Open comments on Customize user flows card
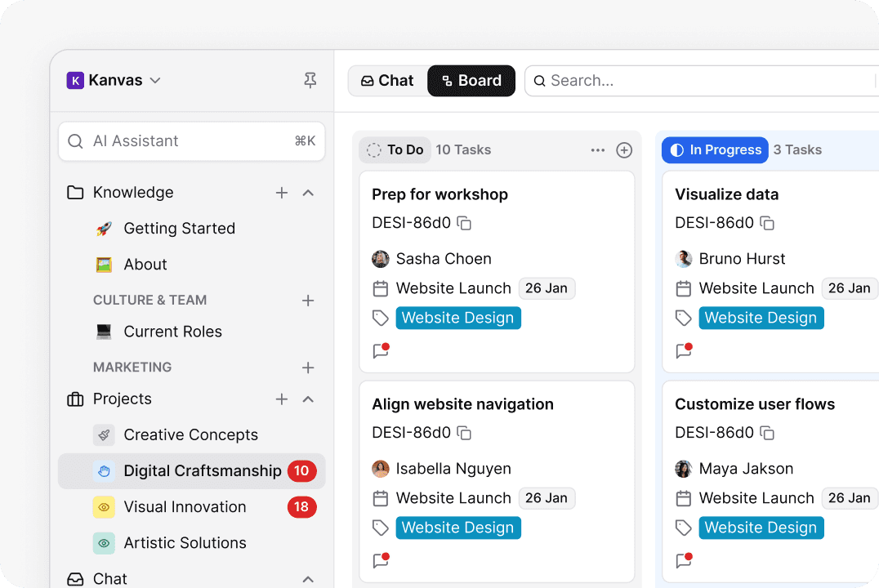Image resolution: width=879 pixels, height=588 pixels. point(681,560)
